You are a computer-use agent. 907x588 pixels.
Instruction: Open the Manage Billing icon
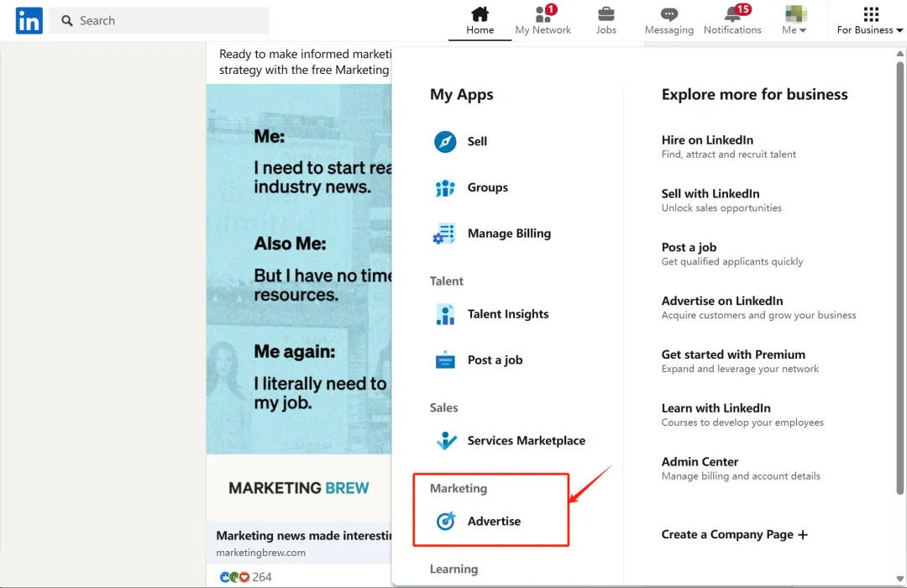445,234
